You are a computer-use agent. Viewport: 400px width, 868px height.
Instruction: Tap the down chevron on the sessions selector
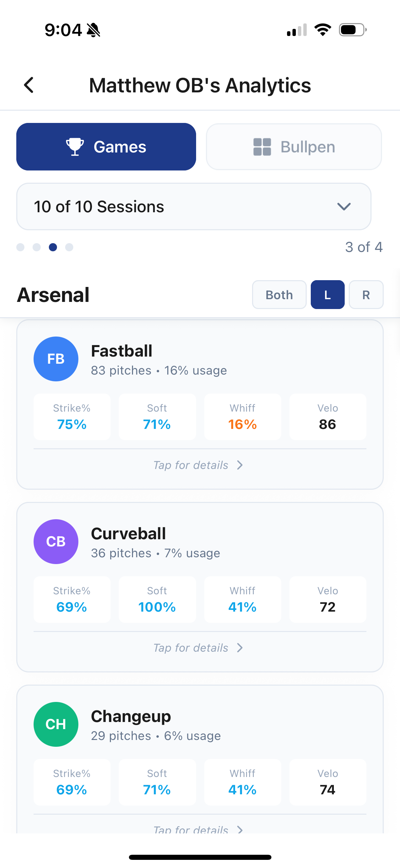tap(344, 206)
